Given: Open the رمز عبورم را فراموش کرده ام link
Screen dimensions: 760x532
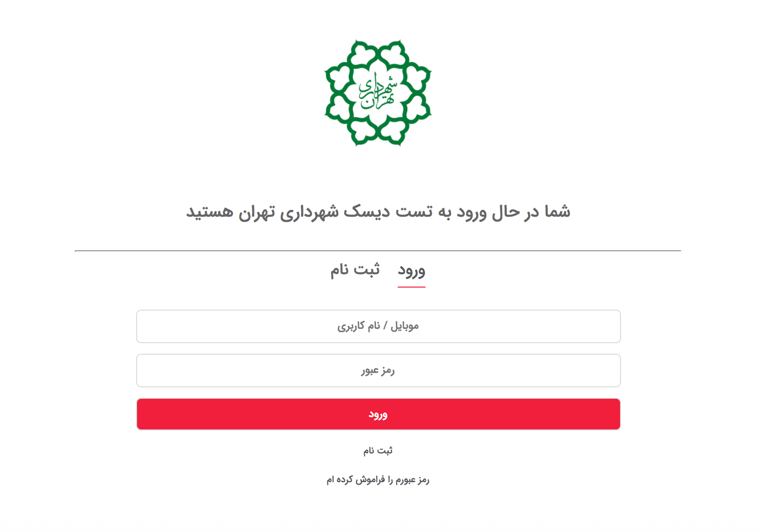Looking at the screenshot, I should (378, 480).
